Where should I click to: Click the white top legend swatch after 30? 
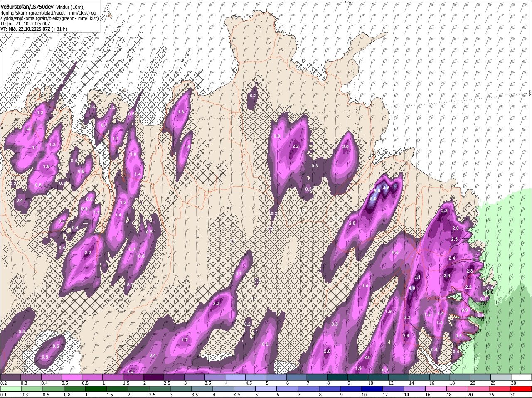pos(521,377)
